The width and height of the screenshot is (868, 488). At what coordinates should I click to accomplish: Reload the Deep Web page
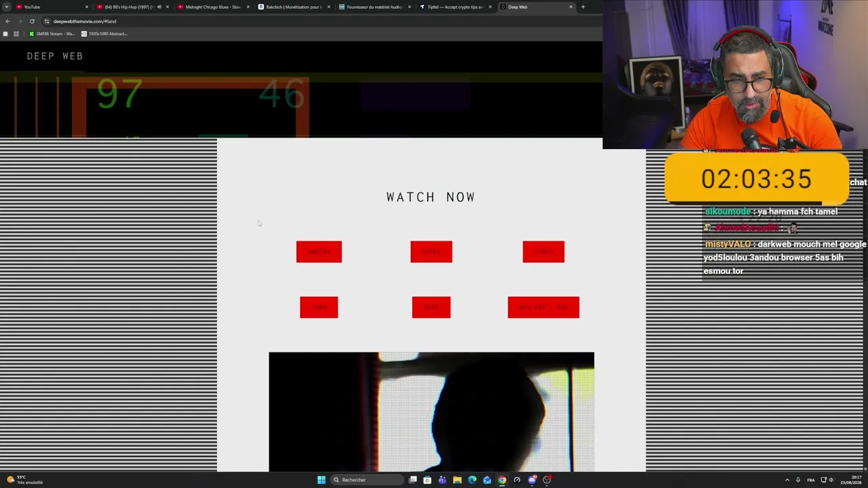click(x=32, y=21)
